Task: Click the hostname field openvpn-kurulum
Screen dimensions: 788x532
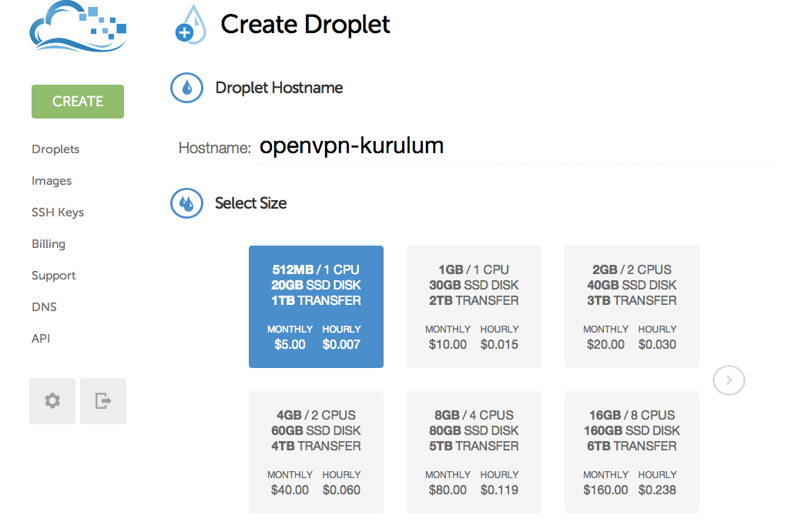Action: 515,147
